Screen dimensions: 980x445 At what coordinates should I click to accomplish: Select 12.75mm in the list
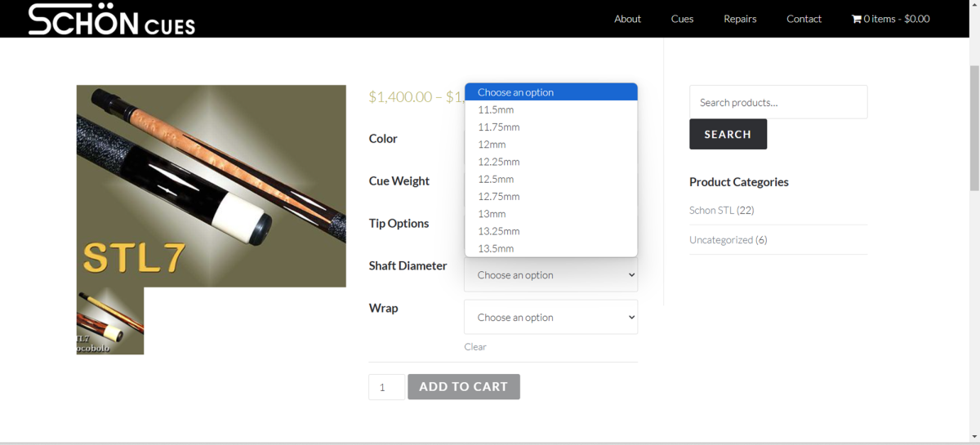click(498, 196)
